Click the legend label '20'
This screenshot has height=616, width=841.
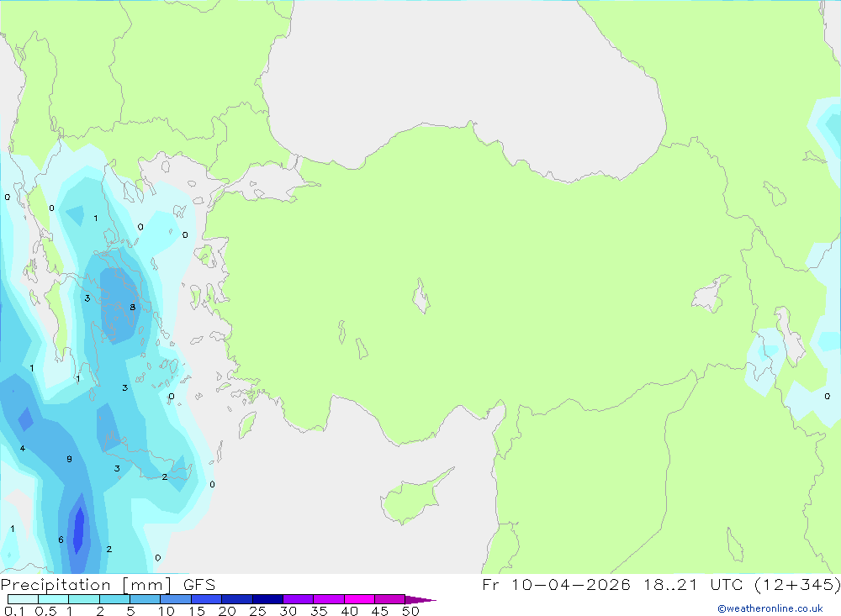pos(227,611)
